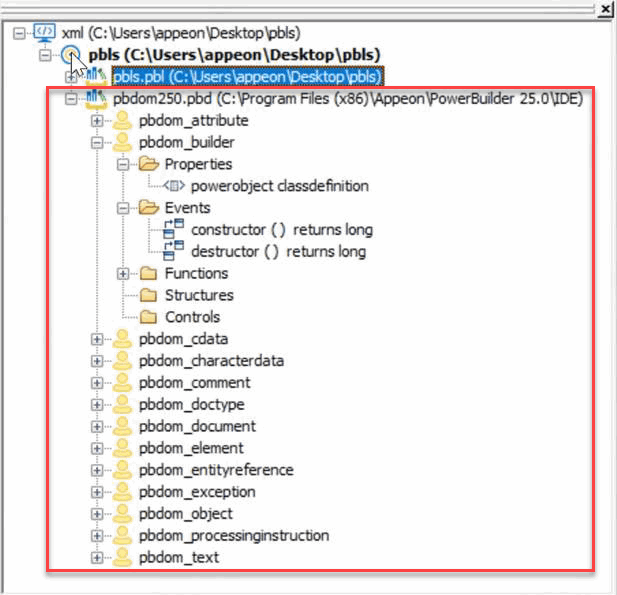Collapse the pbdom_builder node

point(97,143)
